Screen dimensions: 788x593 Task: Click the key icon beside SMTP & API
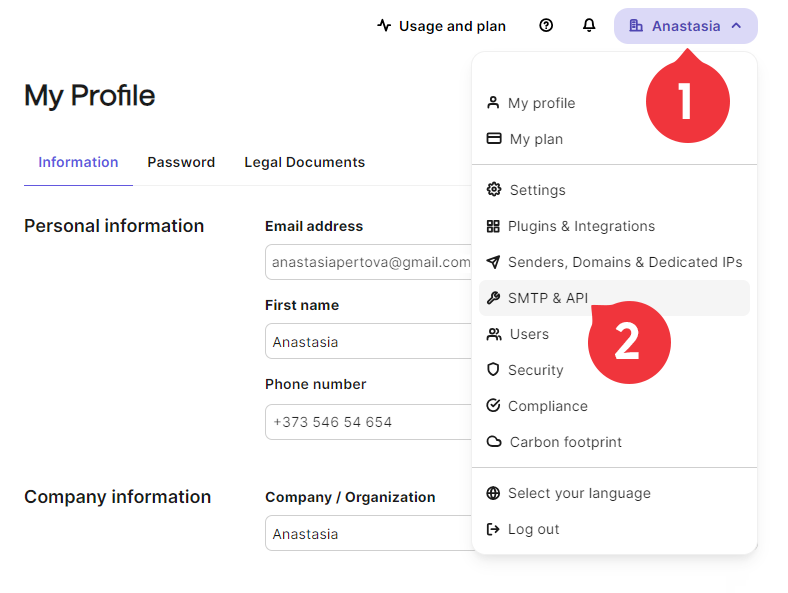pyautogui.click(x=493, y=298)
